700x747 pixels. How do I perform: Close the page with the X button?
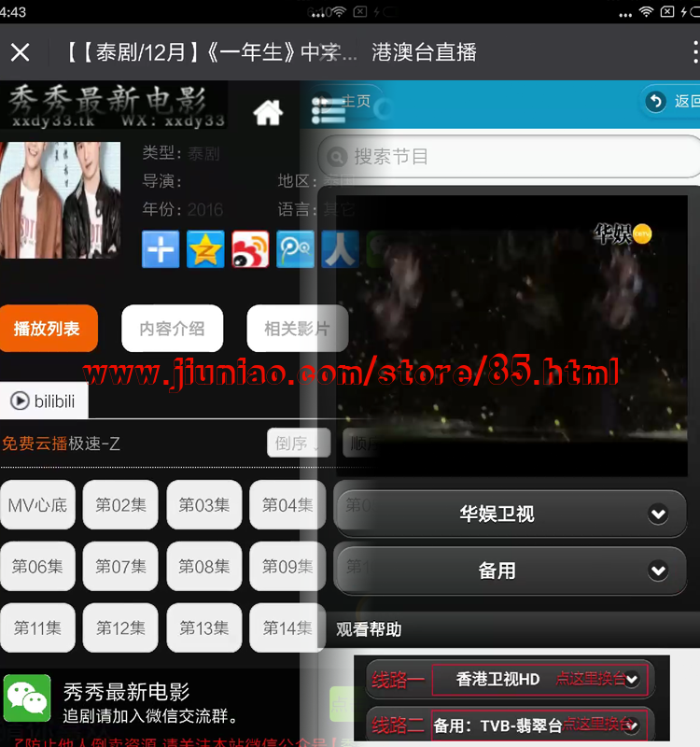click(x=20, y=52)
